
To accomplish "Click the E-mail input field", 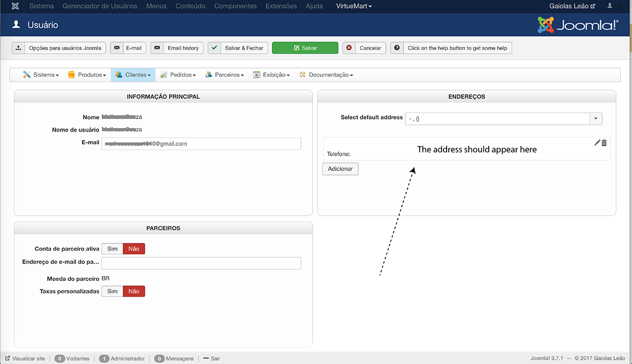I will (x=201, y=144).
